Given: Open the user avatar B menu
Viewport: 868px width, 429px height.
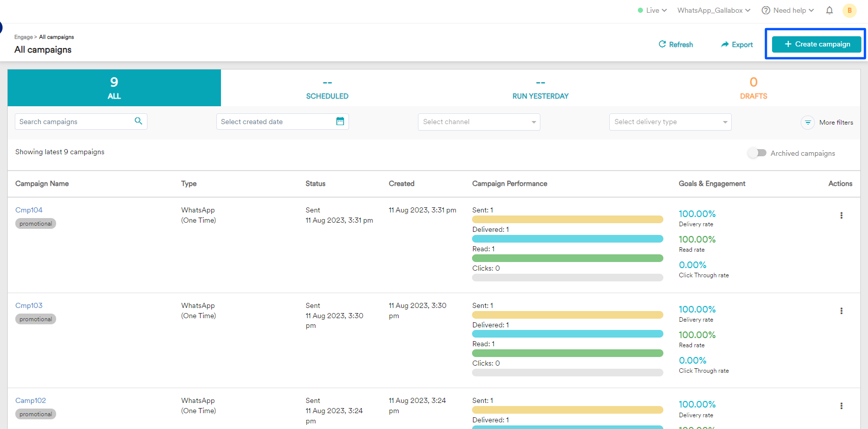Looking at the screenshot, I should pos(849,10).
